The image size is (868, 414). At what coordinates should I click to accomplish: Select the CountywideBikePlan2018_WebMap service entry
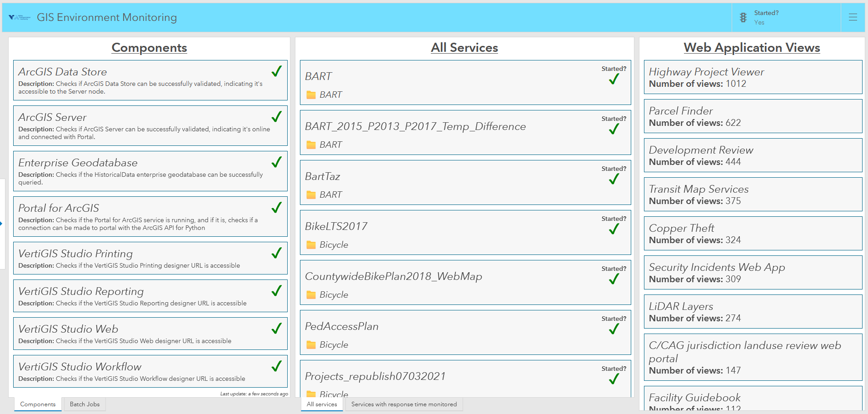[465, 282]
